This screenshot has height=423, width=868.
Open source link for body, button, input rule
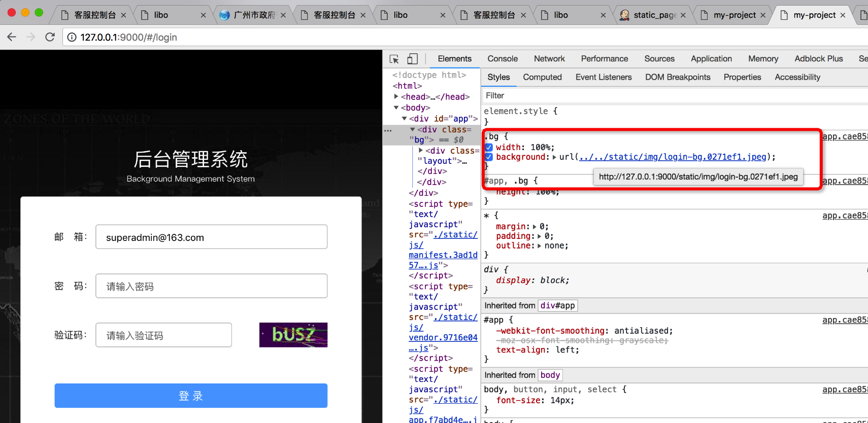coord(845,390)
